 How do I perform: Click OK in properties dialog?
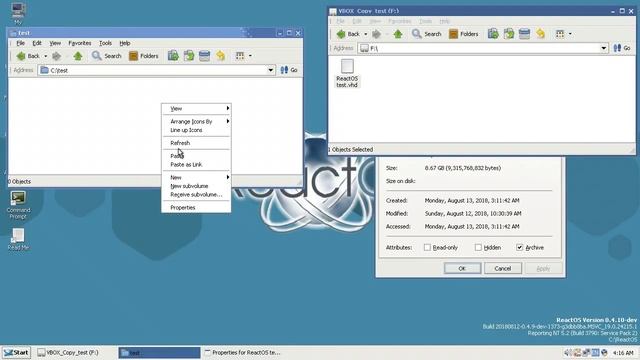(x=462, y=269)
